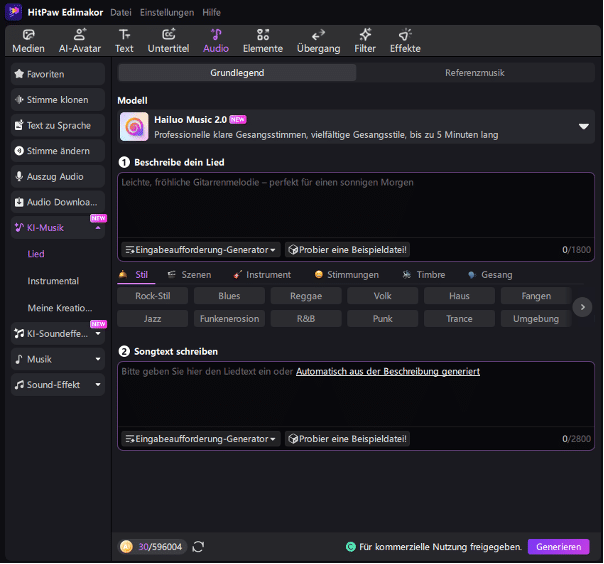This screenshot has height=564, width=604.
Task: Open the Datei menu
Action: [x=121, y=12]
